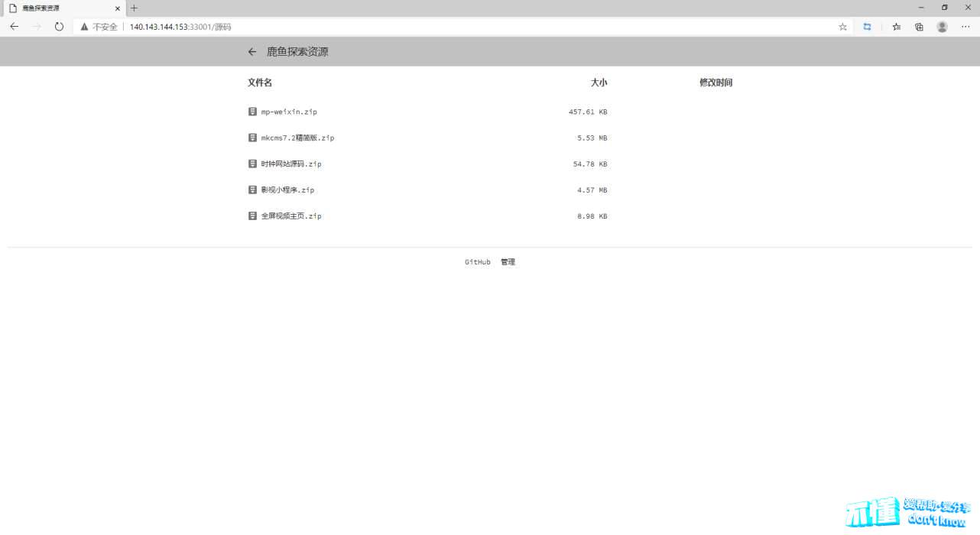Image resolution: width=980 pixels, height=535 pixels.
Task: Click the 修改时间 column header
Action: tap(716, 83)
